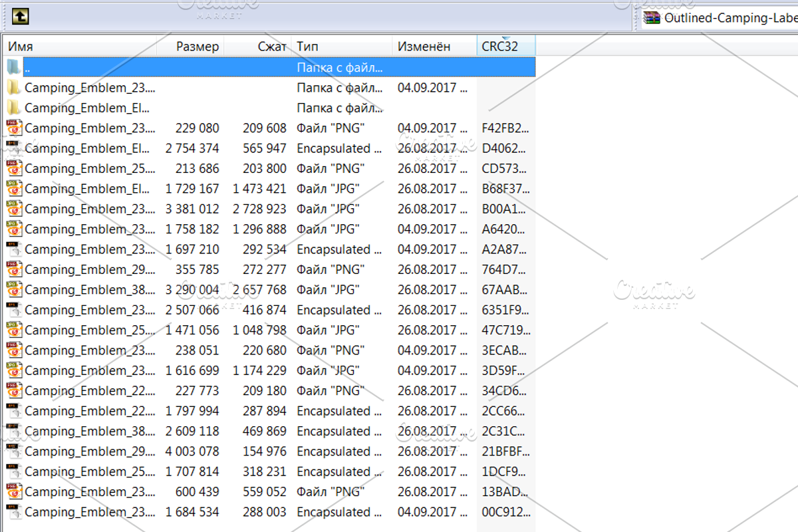Screen dimensions: 798x532
Task: Sort the list by the Имя column
Action: 80,47
